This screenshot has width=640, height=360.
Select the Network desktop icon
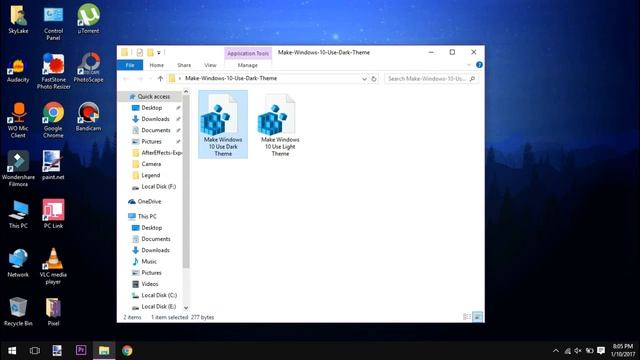18,263
